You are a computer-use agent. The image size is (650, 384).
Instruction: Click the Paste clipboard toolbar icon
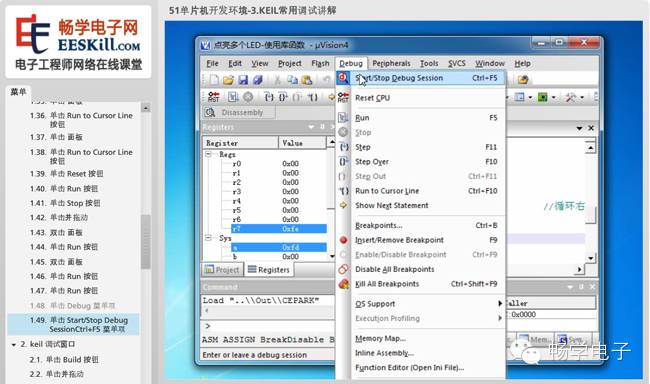coord(307,80)
